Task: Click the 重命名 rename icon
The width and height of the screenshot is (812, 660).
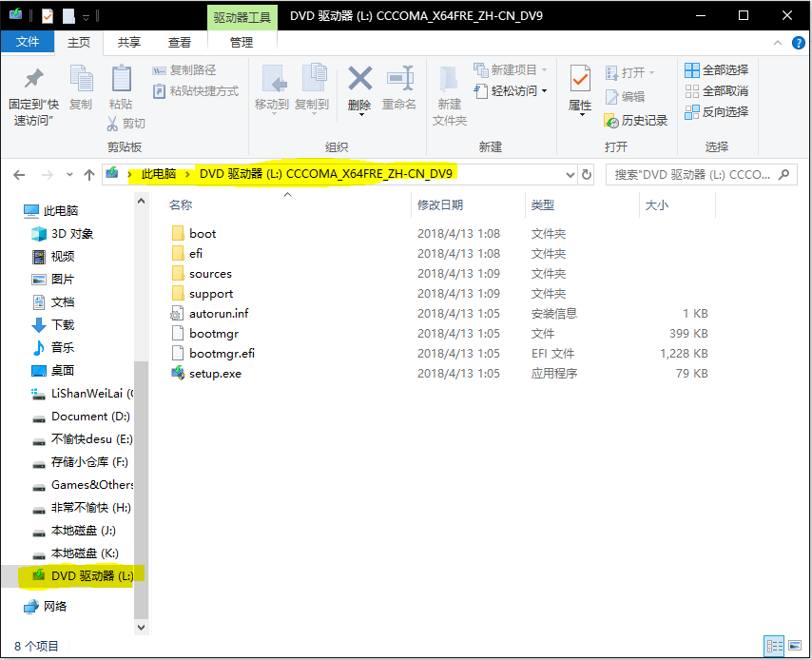Action: pos(399,79)
